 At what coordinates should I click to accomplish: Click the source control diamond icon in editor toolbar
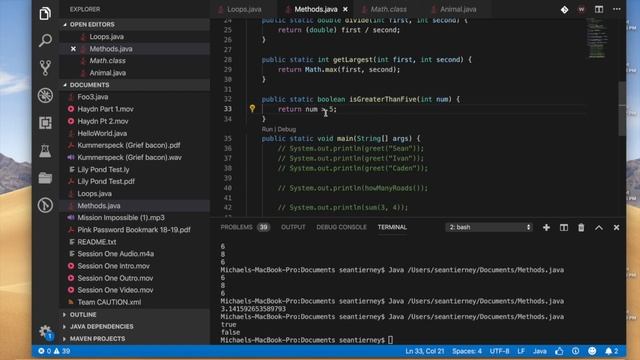tap(564, 9)
